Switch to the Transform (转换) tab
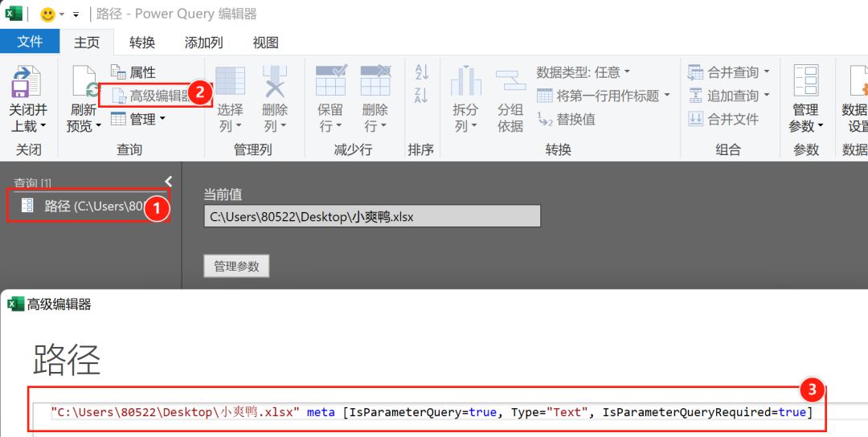The height and width of the screenshot is (437, 868). click(142, 43)
